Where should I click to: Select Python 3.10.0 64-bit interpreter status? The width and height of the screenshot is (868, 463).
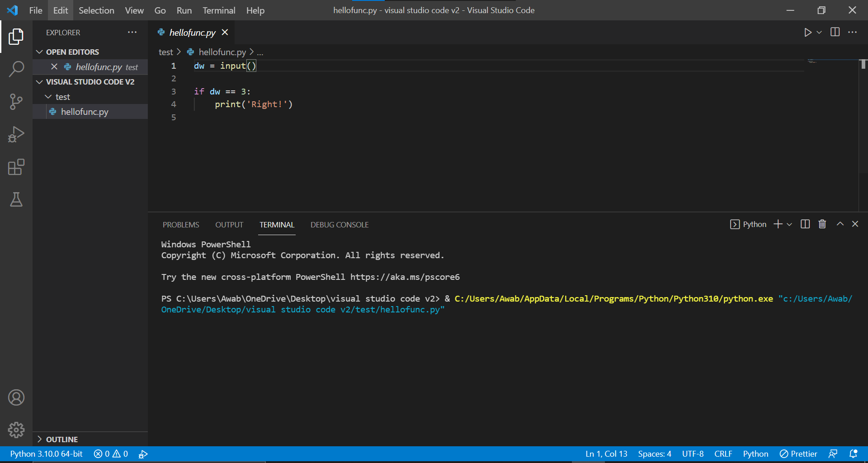coord(46,454)
